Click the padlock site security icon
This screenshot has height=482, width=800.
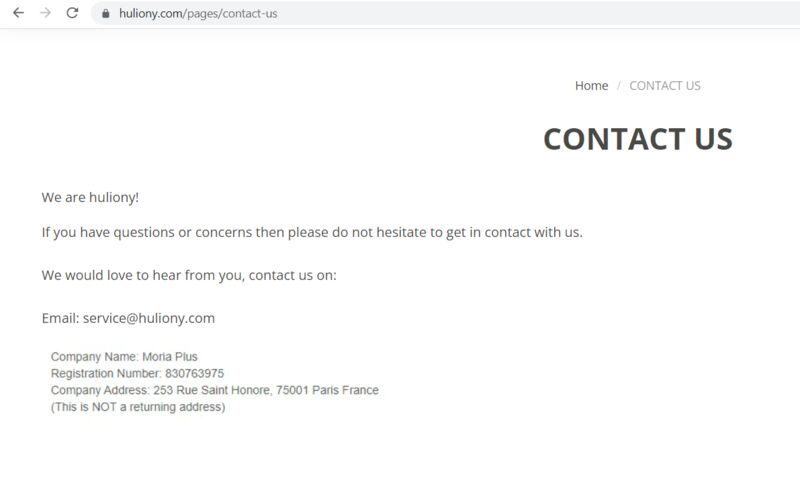click(106, 14)
